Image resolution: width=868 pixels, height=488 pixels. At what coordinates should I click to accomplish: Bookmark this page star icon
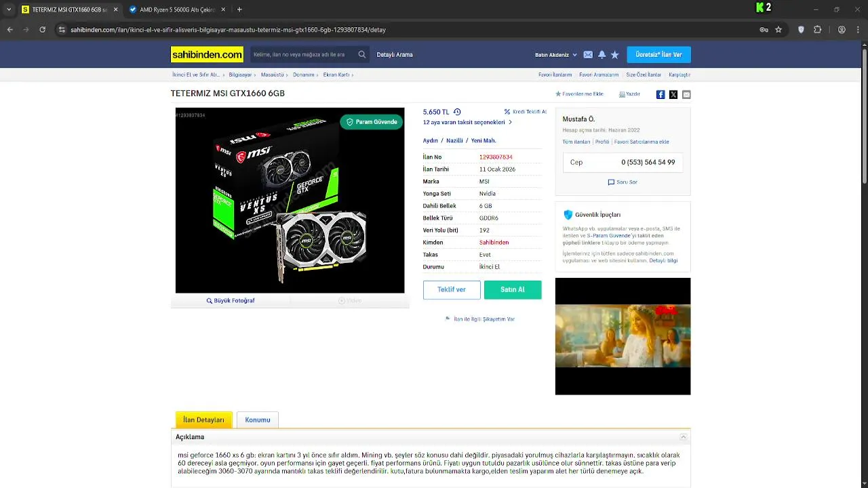(x=778, y=30)
